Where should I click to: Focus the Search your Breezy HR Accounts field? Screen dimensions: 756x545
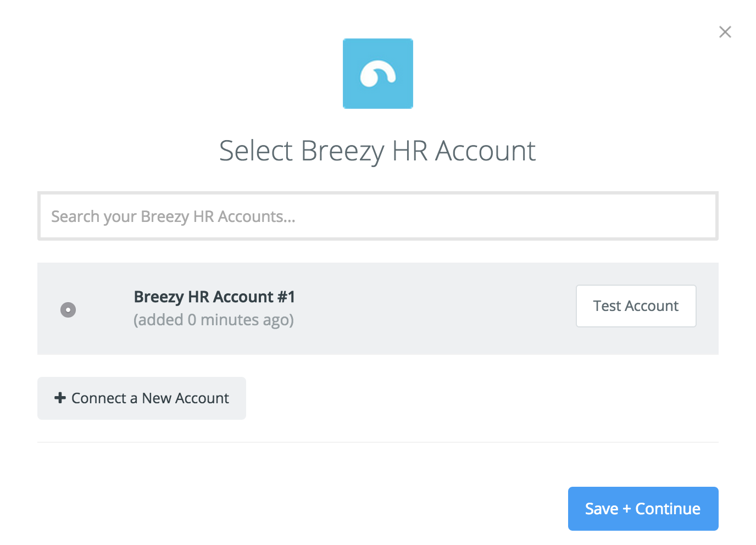(378, 216)
